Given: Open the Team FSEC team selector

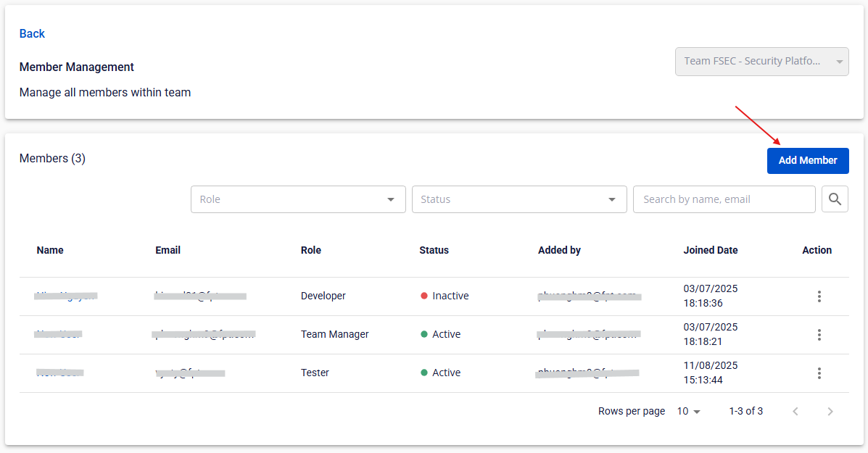Looking at the screenshot, I should pos(761,62).
